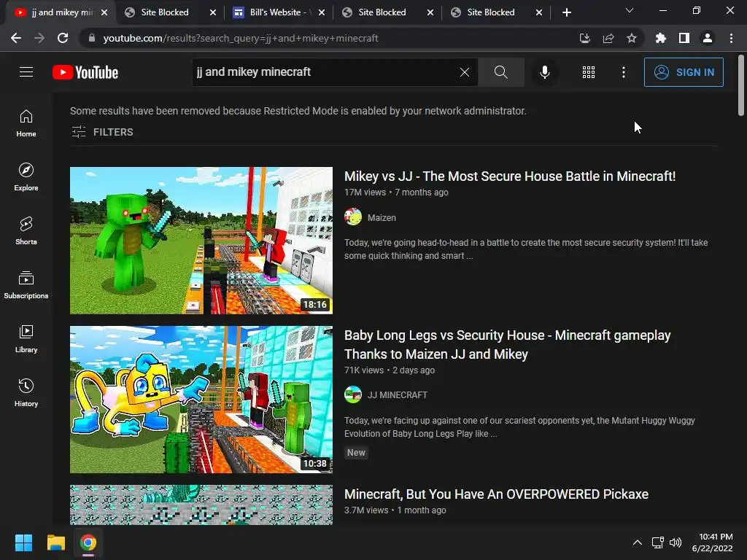Open the OVERPOWERED Pickaxe video thumbnail
This screenshot has width=747, height=560.
(x=201, y=505)
